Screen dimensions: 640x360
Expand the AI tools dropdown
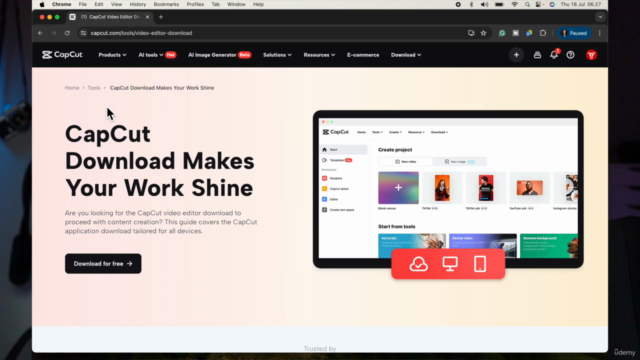coord(151,55)
